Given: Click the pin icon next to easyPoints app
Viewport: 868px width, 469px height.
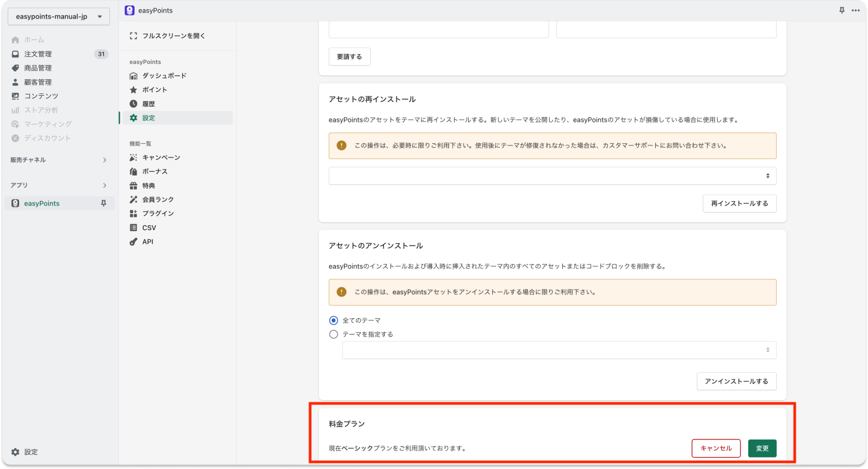Looking at the screenshot, I should (x=103, y=203).
